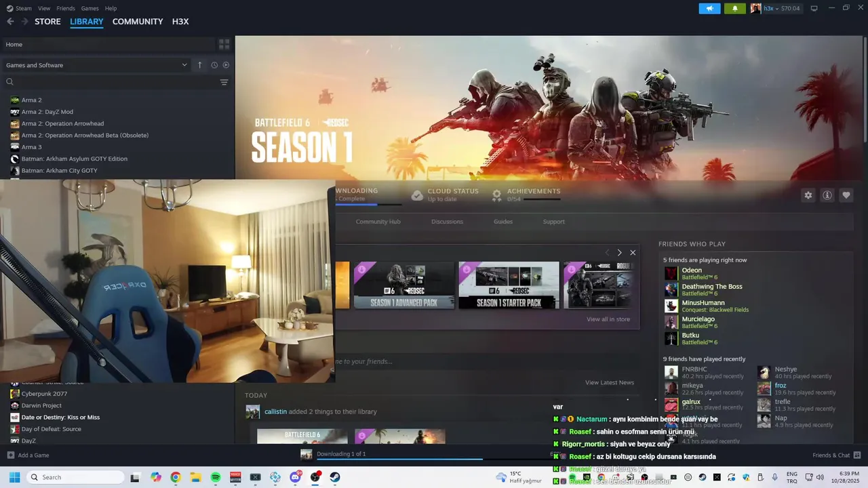Open the Games menu

[x=90, y=8]
